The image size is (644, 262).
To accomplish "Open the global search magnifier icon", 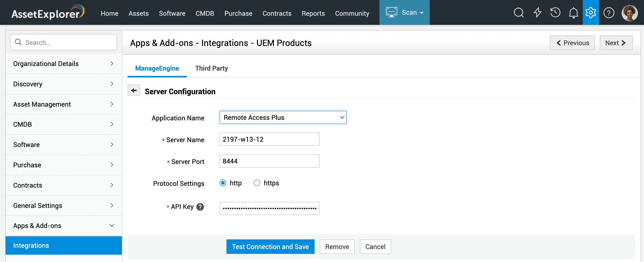I will click(518, 13).
